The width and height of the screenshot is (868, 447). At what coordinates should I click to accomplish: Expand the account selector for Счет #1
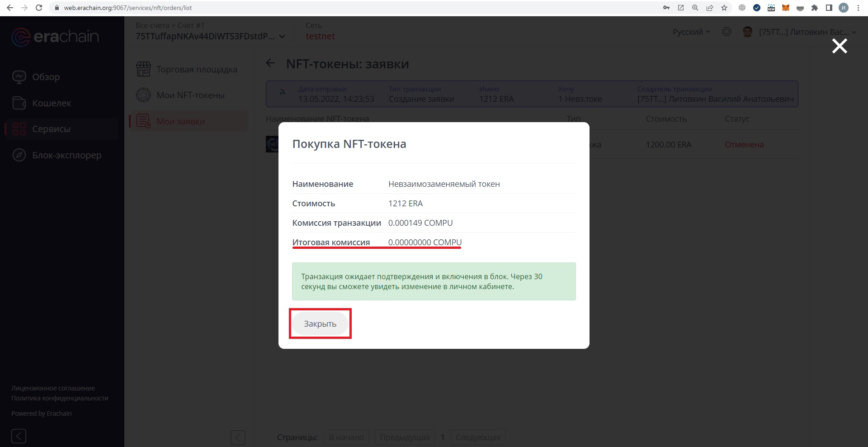pyautogui.click(x=283, y=36)
